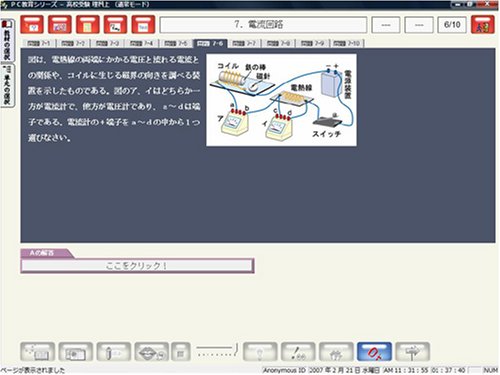The height and width of the screenshot is (375, 500).
Task: Open the 教科の選択 side tab
Action: pos(7,41)
